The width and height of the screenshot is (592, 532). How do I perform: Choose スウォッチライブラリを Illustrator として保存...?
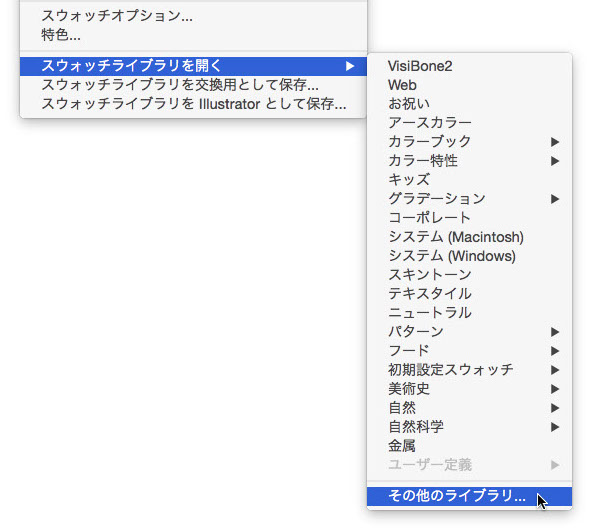point(193,104)
